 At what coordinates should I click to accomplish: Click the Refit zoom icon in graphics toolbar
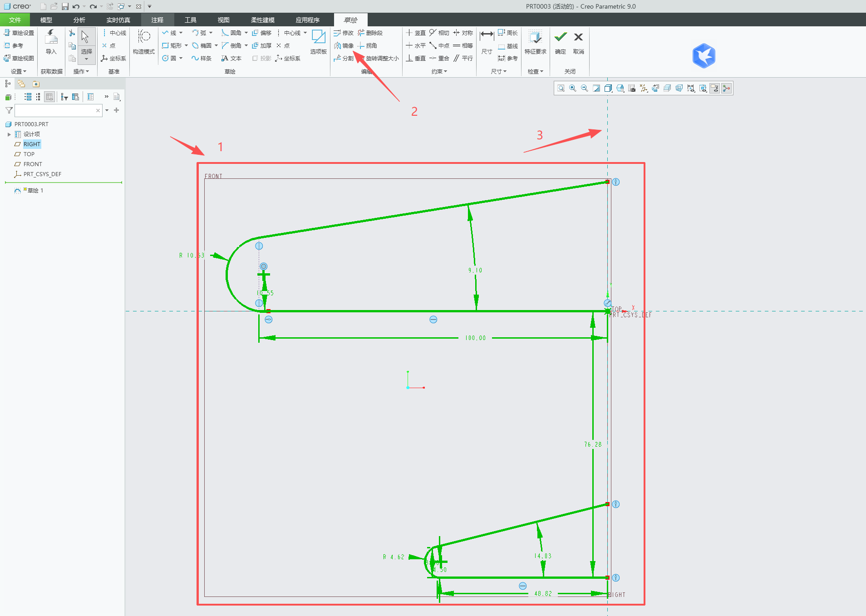561,88
